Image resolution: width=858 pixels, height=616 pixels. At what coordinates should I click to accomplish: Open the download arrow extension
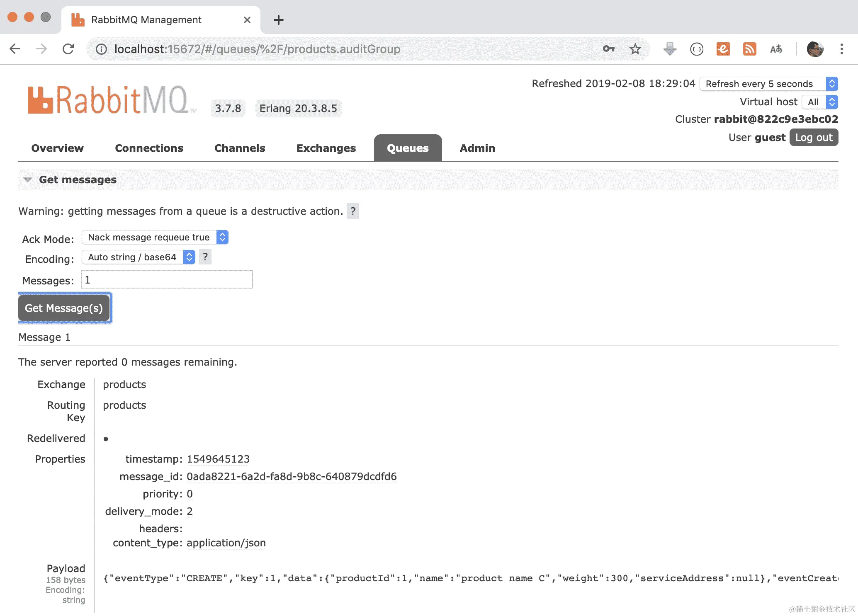tap(669, 49)
